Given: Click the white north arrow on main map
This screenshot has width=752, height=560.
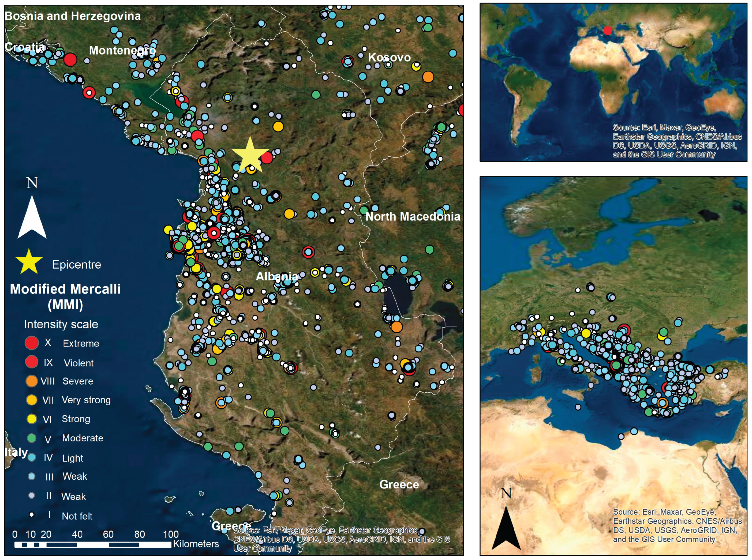Looking at the screenshot, I should tap(32, 219).
